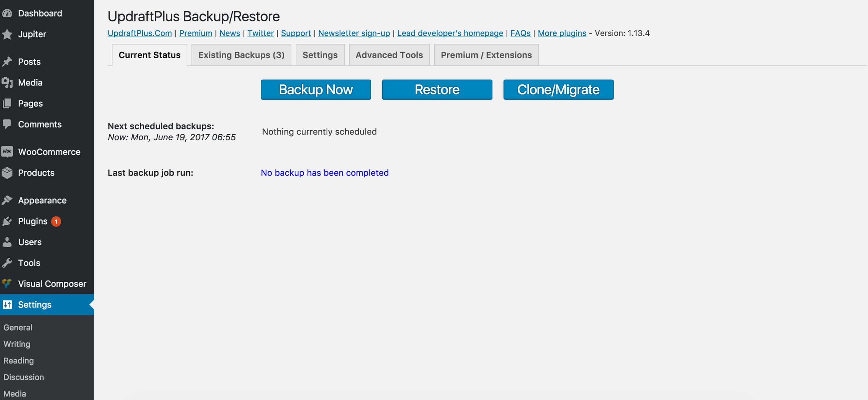The image size is (868, 400).
Task: Open the Premium / Extensions tab
Action: [x=486, y=55]
